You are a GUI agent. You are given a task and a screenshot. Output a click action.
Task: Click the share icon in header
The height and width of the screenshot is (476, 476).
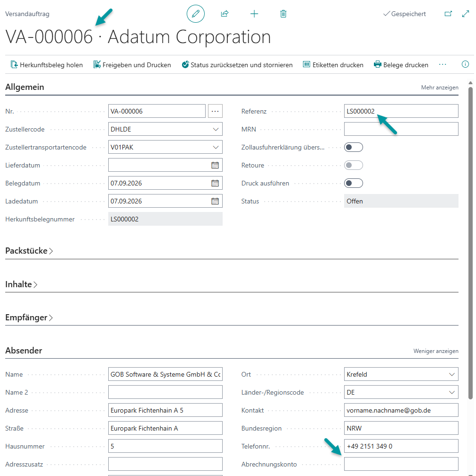[x=225, y=14]
